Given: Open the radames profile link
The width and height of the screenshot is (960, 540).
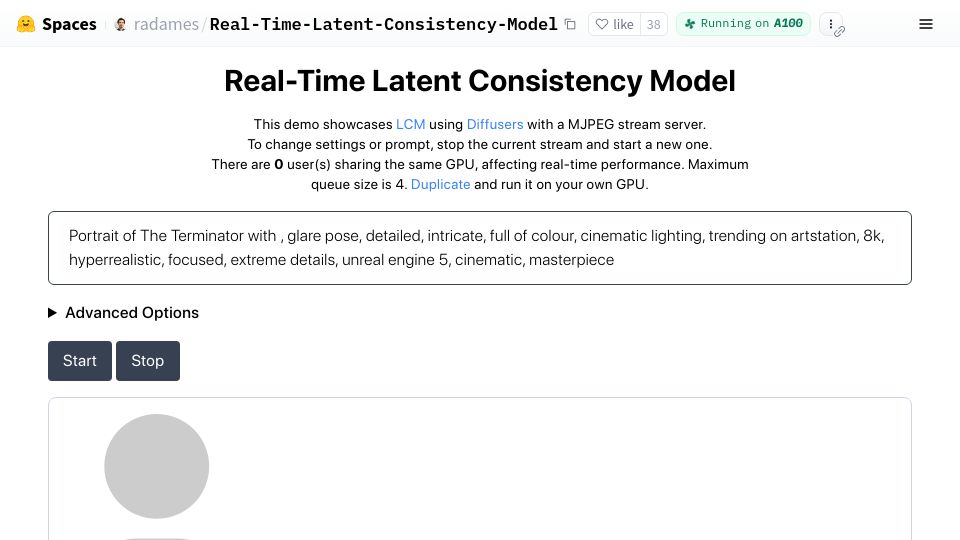Looking at the screenshot, I should (x=166, y=24).
